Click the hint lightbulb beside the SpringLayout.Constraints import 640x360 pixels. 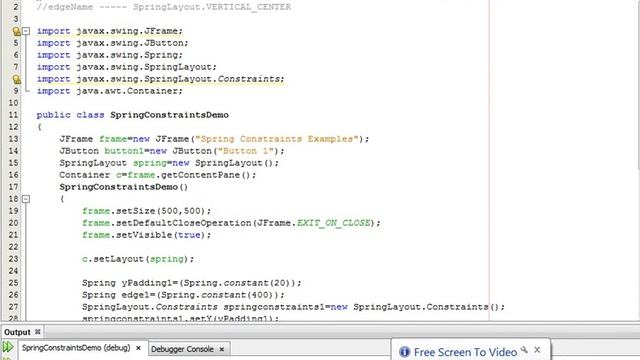[x=16, y=79]
